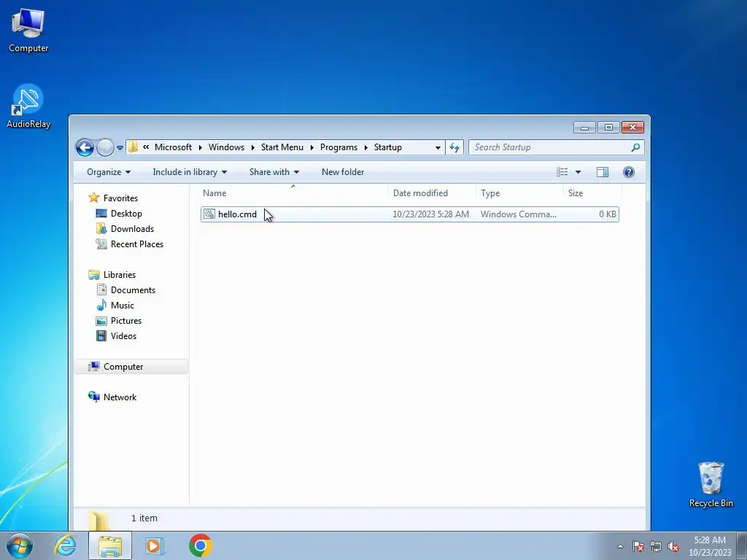The width and height of the screenshot is (747, 560).
Task: Change your view using the view icon
Action: [x=562, y=172]
